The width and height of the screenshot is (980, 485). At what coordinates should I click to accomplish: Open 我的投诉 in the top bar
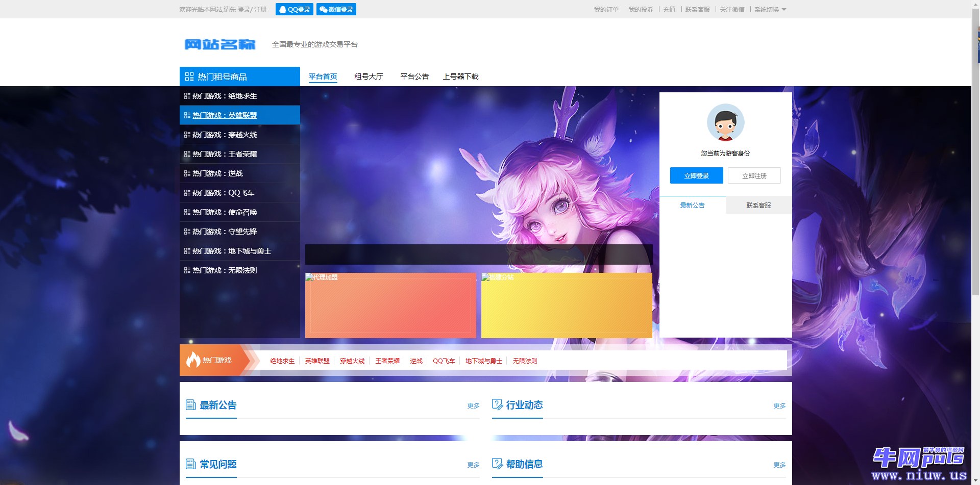point(641,9)
